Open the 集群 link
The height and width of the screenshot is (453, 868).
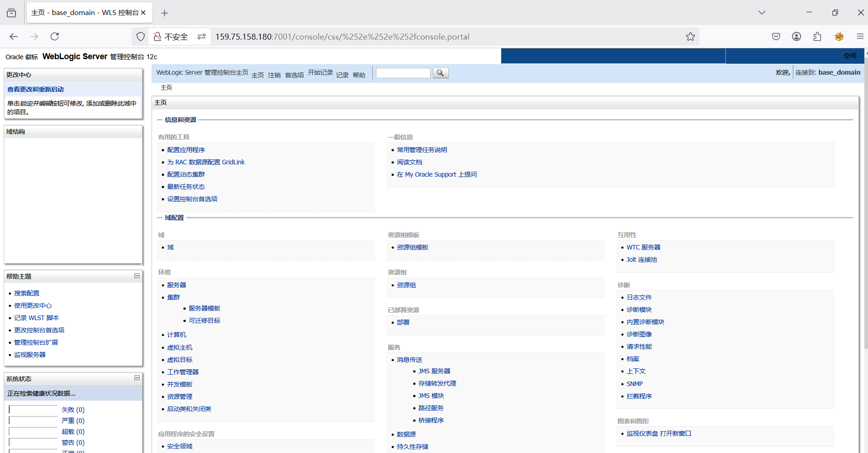point(173,297)
